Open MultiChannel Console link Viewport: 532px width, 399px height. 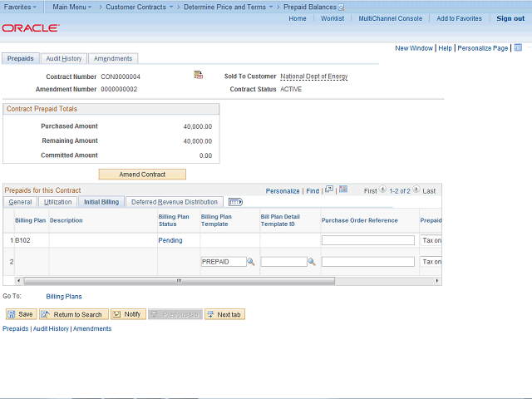pos(391,18)
